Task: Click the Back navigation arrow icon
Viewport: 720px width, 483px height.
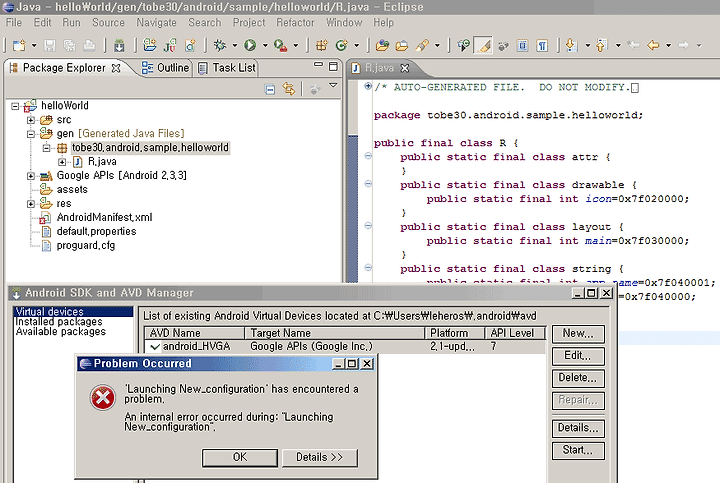Action: pyautogui.click(x=653, y=45)
